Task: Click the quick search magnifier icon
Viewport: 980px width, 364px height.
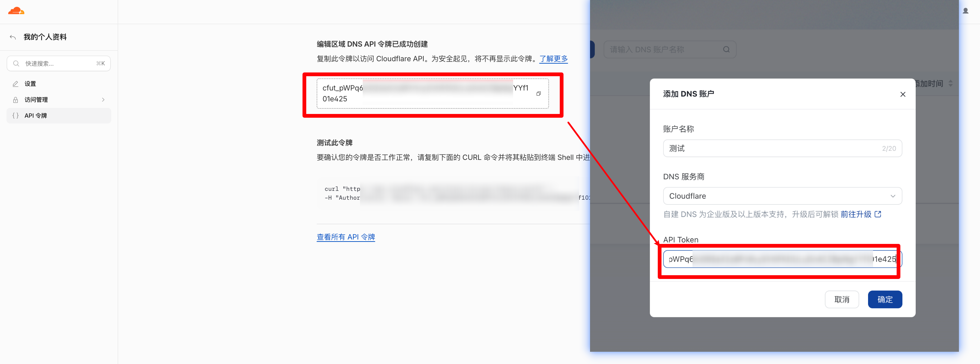Action: click(16, 64)
